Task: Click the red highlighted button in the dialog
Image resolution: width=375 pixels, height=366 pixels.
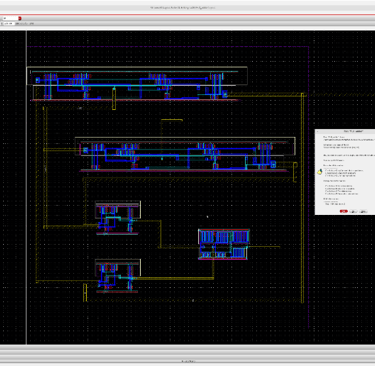Action: 343,211
